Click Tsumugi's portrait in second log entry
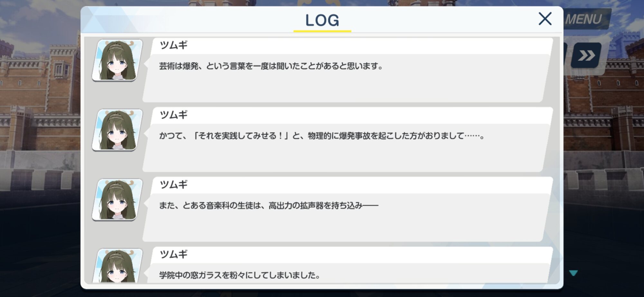The width and height of the screenshot is (644, 297). pyautogui.click(x=118, y=130)
